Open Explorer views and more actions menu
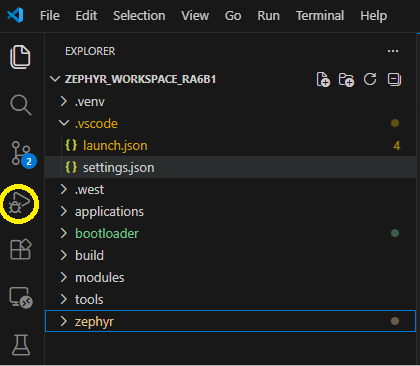420x366 pixels. click(x=393, y=51)
